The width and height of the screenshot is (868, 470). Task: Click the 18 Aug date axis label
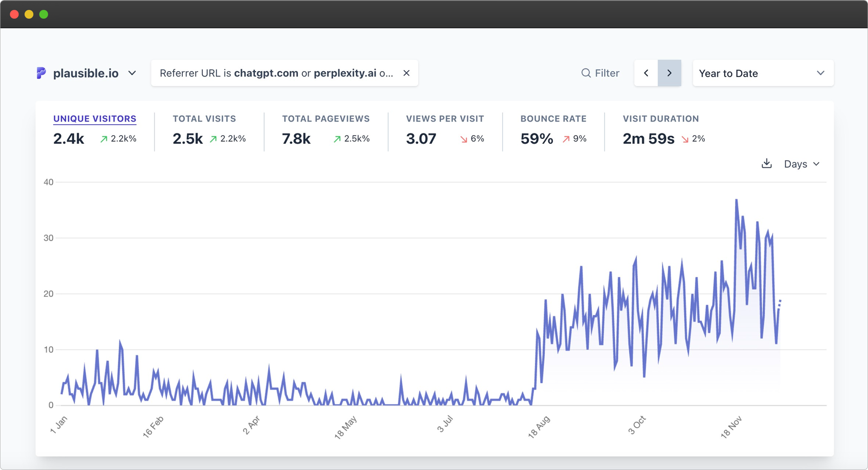pyautogui.click(x=539, y=427)
